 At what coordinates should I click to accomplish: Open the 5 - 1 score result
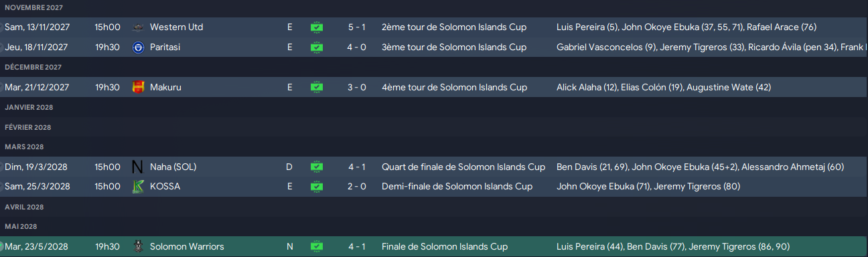click(357, 27)
